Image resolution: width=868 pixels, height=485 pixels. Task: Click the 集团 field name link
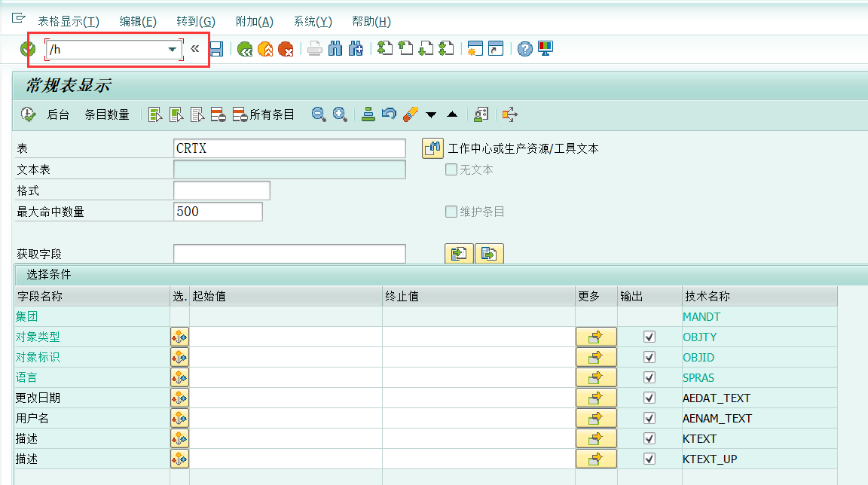(x=26, y=316)
